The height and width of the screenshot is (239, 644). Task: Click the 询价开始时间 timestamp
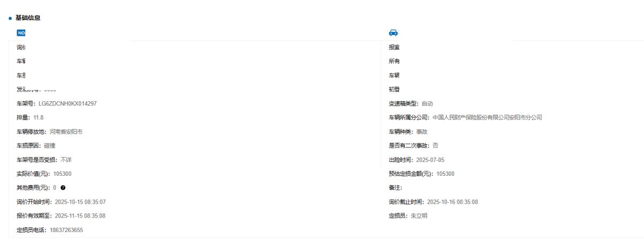click(80, 202)
